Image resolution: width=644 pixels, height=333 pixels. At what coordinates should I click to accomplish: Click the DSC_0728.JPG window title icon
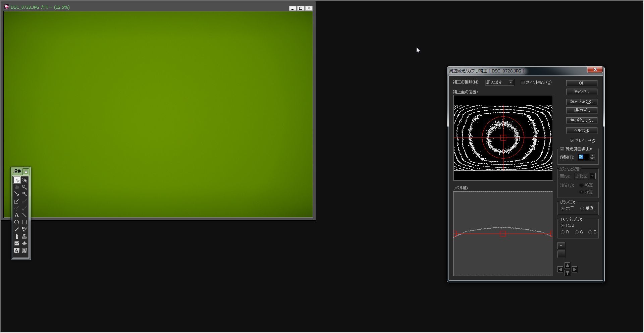click(x=6, y=7)
